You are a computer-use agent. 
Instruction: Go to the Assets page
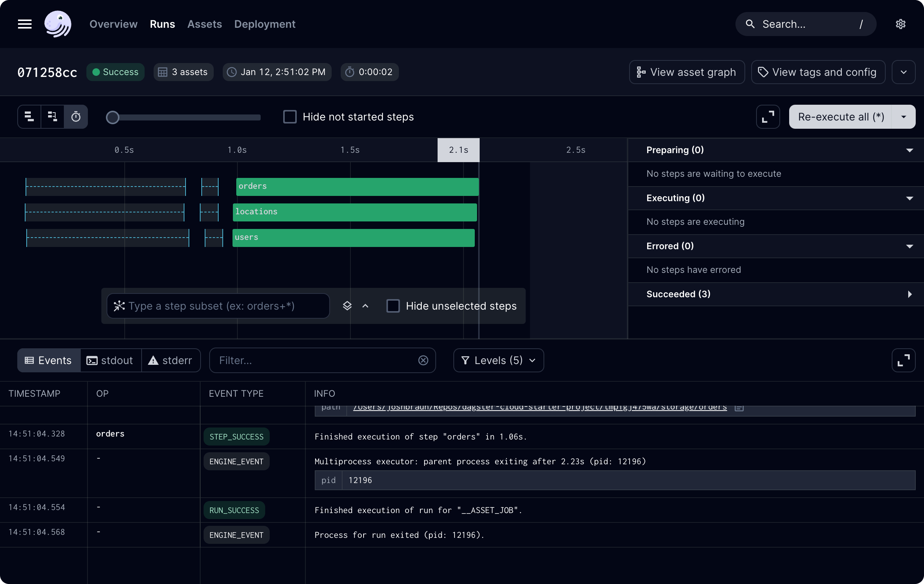point(205,24)
